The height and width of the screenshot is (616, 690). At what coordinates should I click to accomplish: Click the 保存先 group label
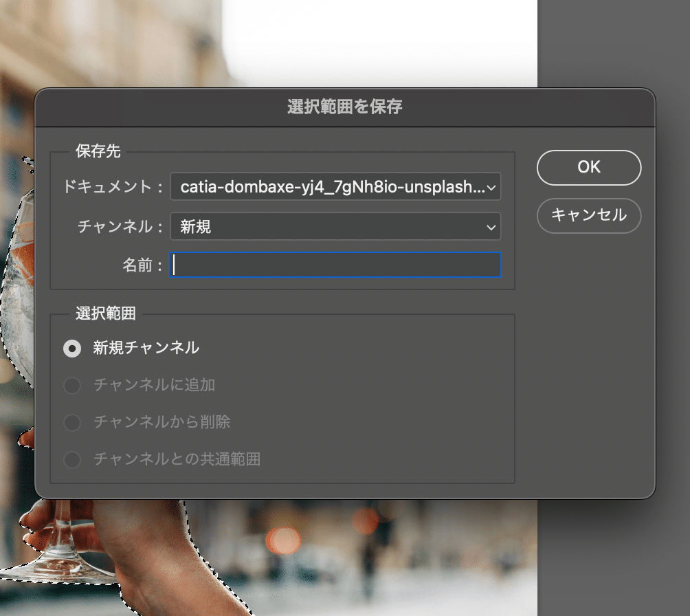coord(98,151)
